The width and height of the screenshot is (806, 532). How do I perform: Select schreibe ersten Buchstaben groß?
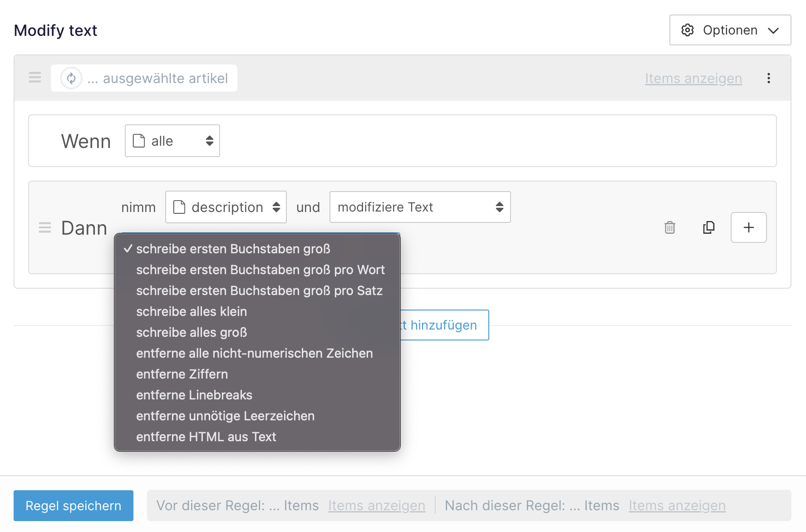257,249
